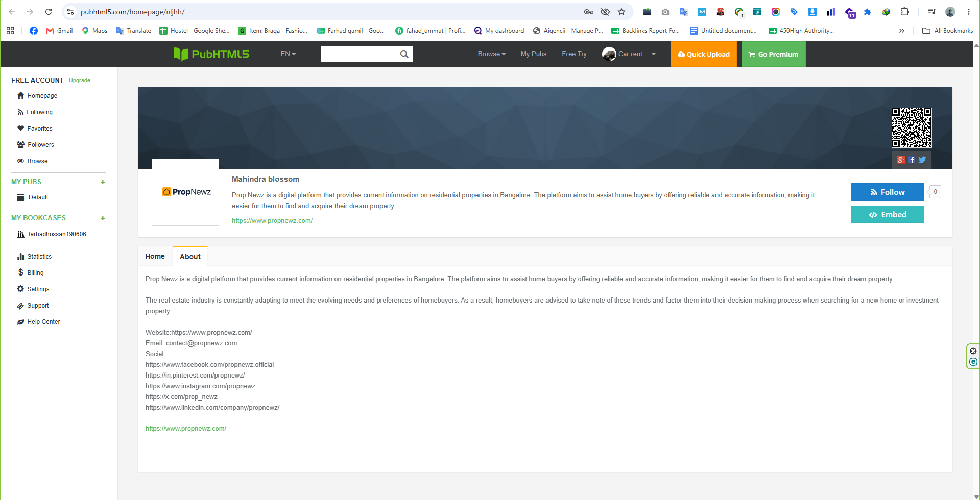Screen dimensions: 980x500
Task: Click the search magnifier icon
Action: 404,54
